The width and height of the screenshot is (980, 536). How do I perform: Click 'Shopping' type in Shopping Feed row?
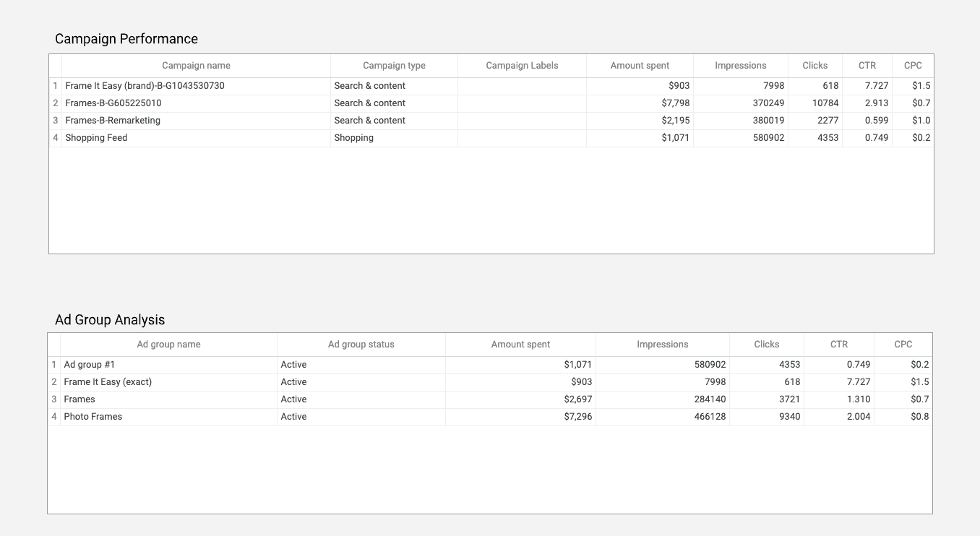(x=354, y=138)
